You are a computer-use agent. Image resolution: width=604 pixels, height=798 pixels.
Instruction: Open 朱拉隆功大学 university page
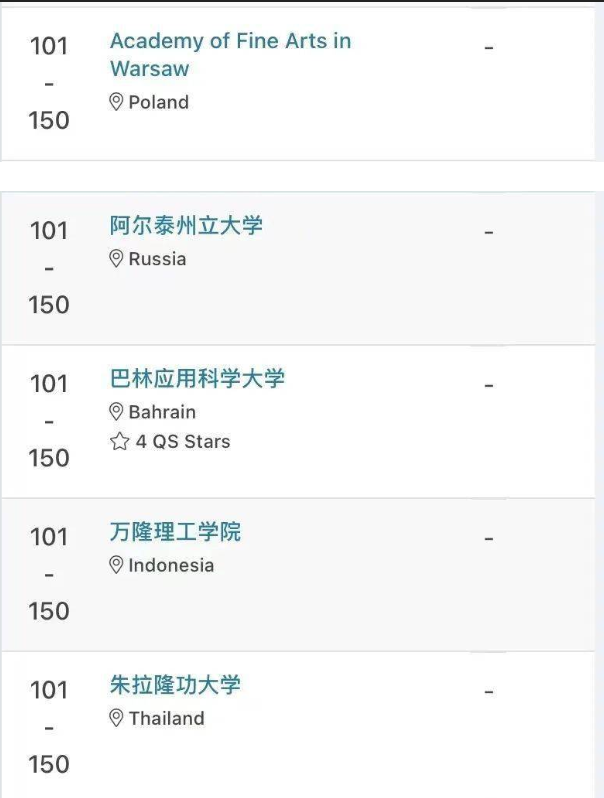(175, 685)
